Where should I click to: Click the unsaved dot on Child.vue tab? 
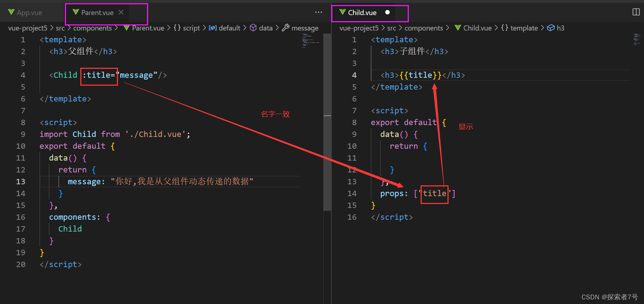387,12
